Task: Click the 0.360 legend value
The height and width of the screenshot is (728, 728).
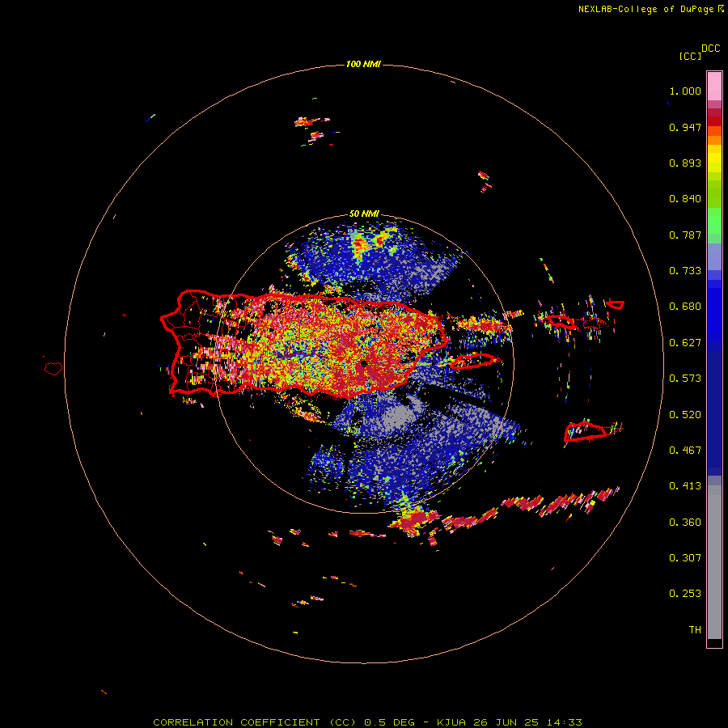Action: click(685, 523)
